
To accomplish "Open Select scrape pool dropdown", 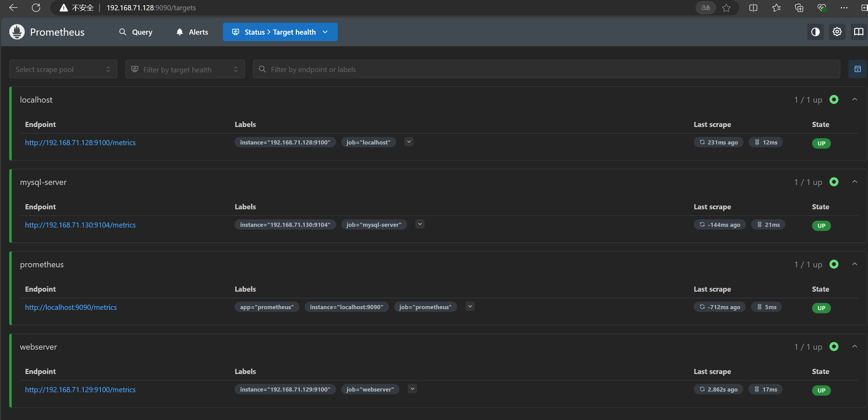I will coord(63,69).
